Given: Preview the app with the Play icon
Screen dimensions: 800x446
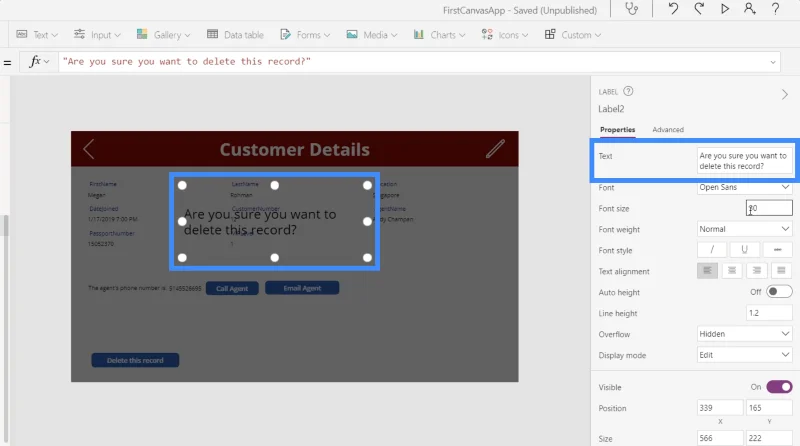Looking at the screenshot, I should coord(724,9).
